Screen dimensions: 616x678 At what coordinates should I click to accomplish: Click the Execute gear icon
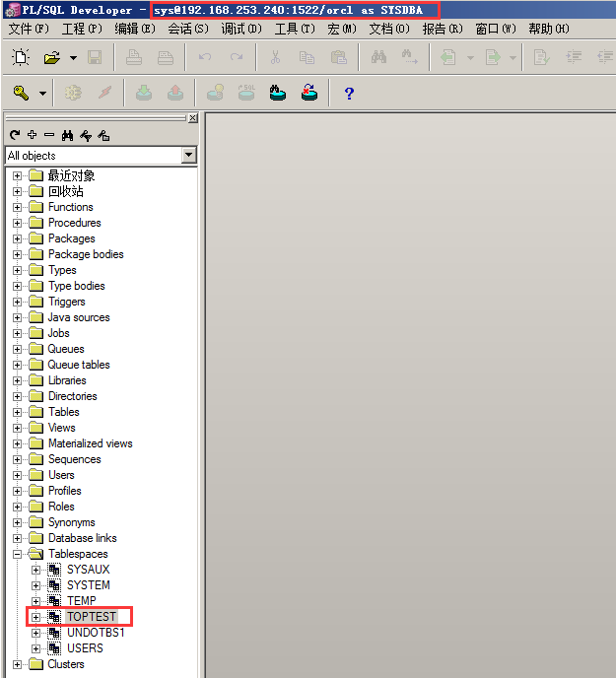coord(73,93)
